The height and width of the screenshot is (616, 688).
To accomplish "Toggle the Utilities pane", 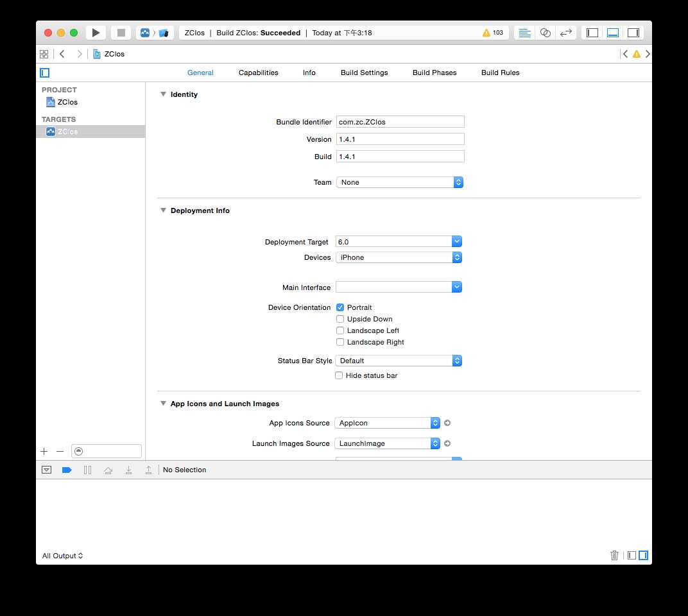I will point(633,33).
